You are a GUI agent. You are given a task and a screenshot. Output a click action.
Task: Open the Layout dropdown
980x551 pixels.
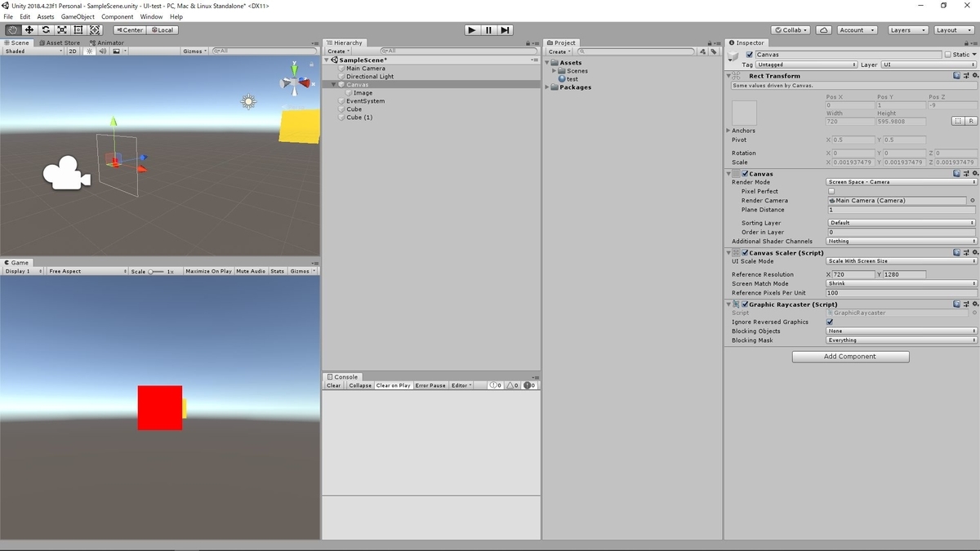click(x=953, y=30)
